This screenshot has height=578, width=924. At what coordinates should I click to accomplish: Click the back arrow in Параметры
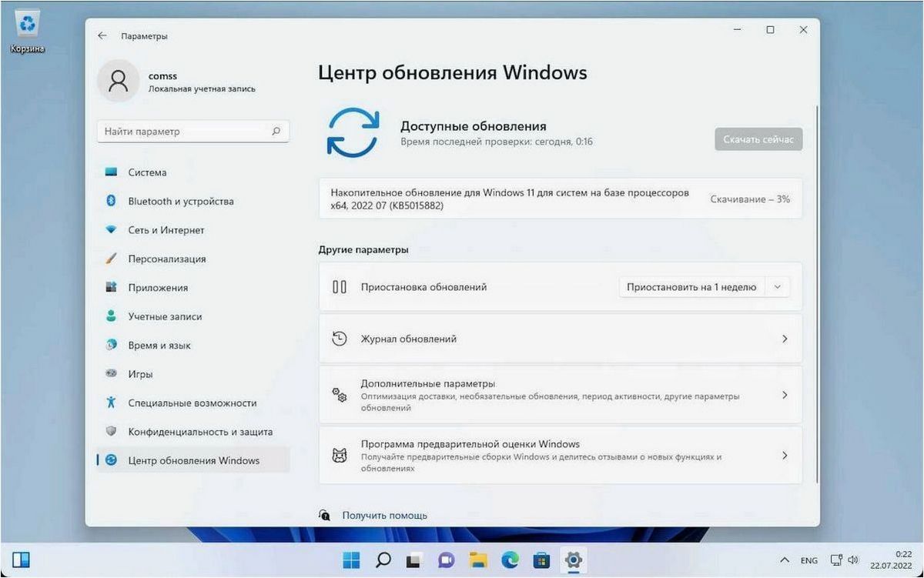(x=102, y=36)
